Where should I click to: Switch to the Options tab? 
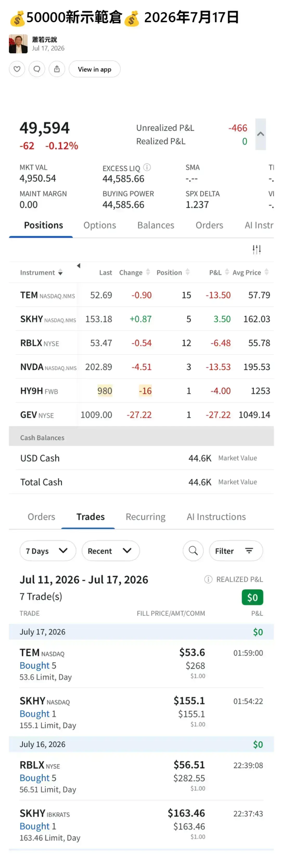[x=100, y=225]
